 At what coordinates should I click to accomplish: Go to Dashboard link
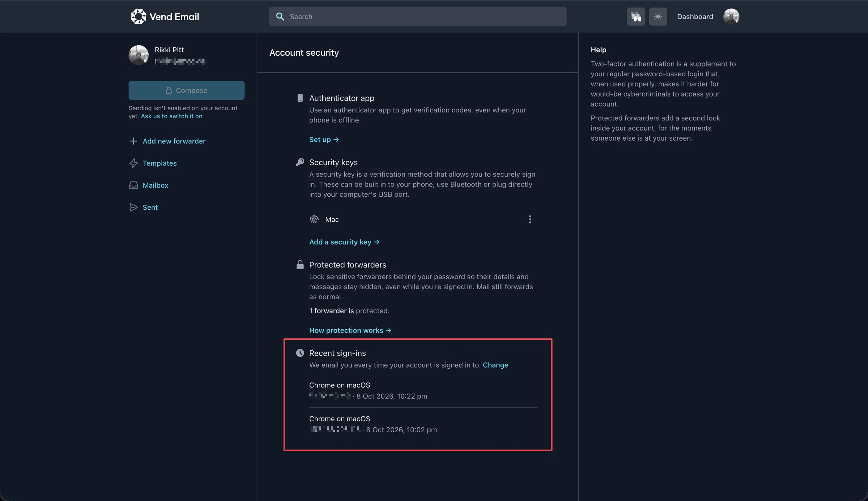tap(695, 17)
